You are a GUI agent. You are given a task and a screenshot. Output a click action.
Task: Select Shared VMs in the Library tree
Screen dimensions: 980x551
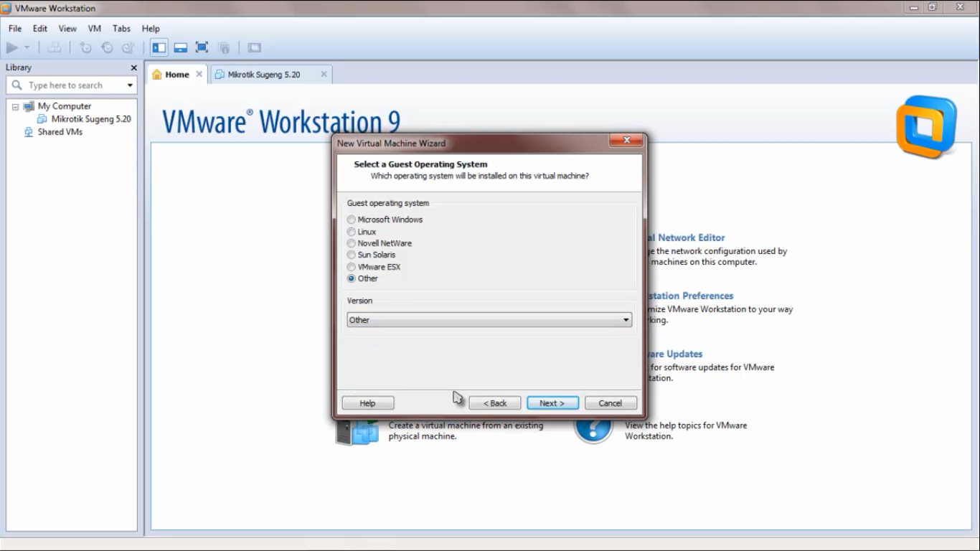(60, 132)
